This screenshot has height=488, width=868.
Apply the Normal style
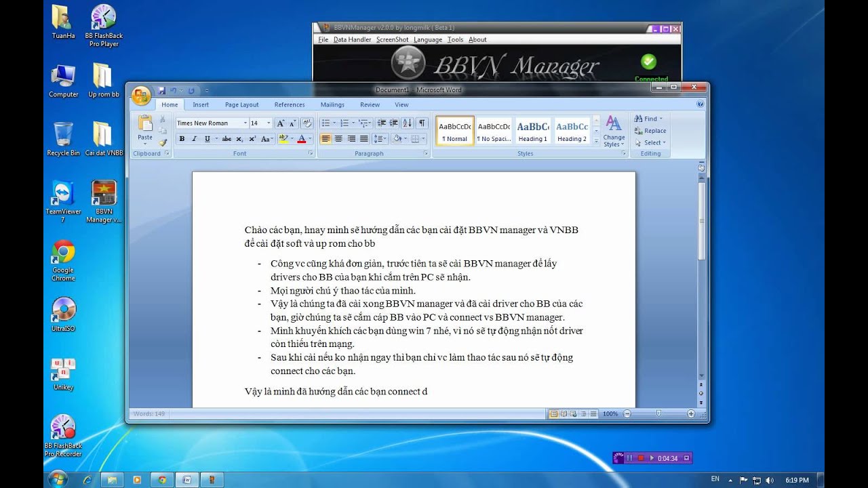point(455,131)
